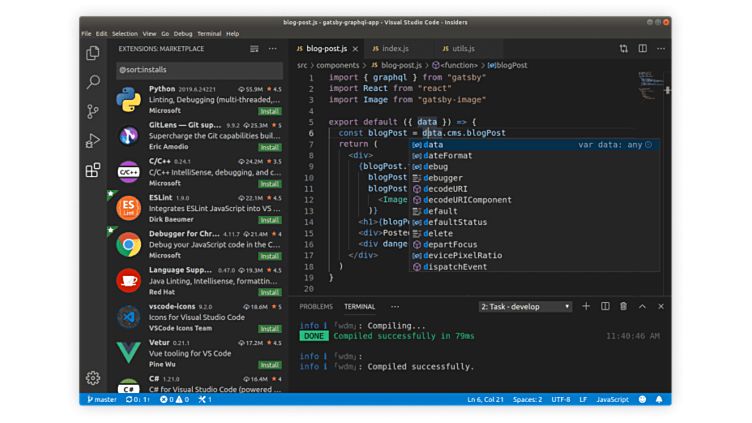
Task: Switch to the PROBLEMS panel tab
Action: 316,306
